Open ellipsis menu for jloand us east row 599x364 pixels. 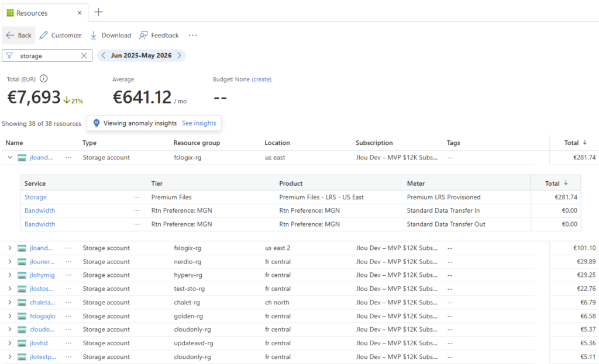68,157
